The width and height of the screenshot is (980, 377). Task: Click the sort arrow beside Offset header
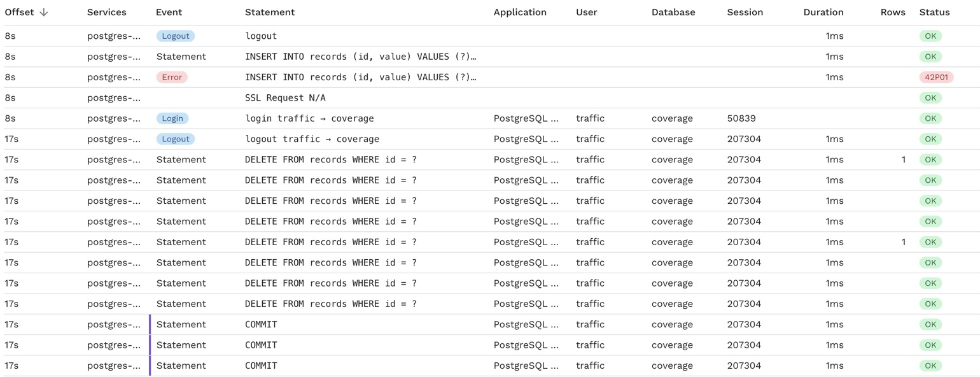(x=44, y=12)
